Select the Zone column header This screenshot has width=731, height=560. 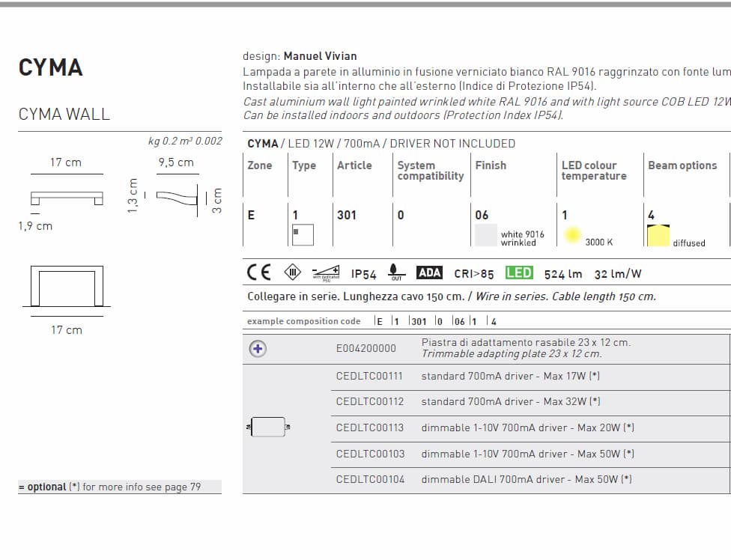point(258,165)
